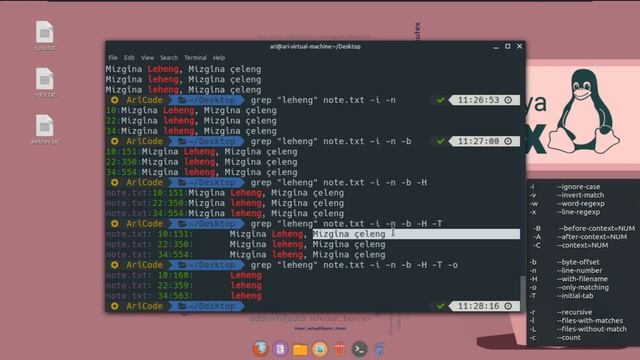Viewport: 640px width, 360px height.
Task: Click the command ending with '-b -H -T'
Action: 346,224
